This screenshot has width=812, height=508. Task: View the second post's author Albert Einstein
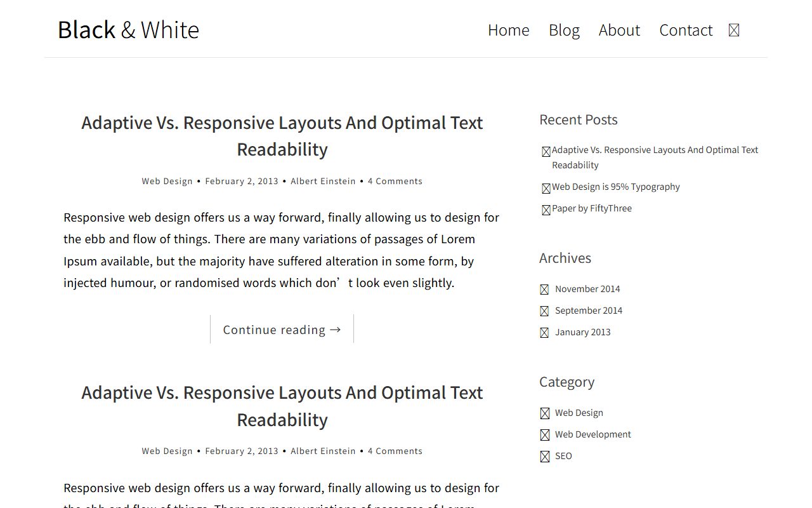click(x=323, y=451)
